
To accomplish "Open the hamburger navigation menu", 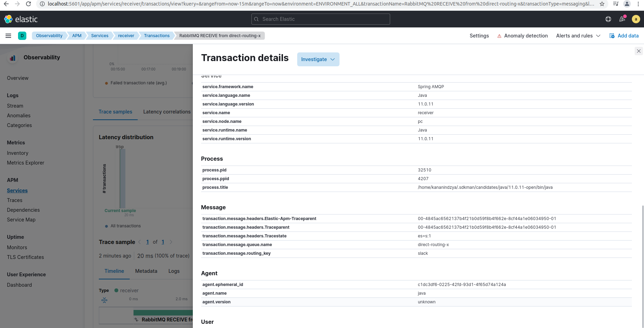I will (x=8, y=36).
